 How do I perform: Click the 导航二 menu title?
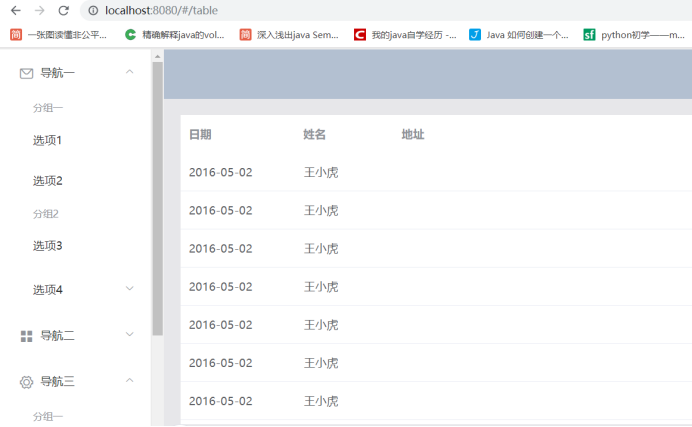57,336
